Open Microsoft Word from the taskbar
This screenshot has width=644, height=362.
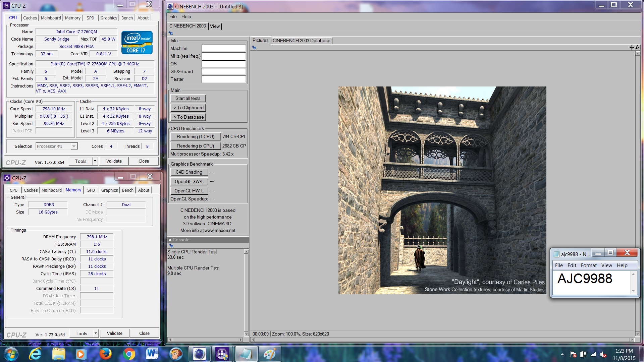click(x=152, y=354)
